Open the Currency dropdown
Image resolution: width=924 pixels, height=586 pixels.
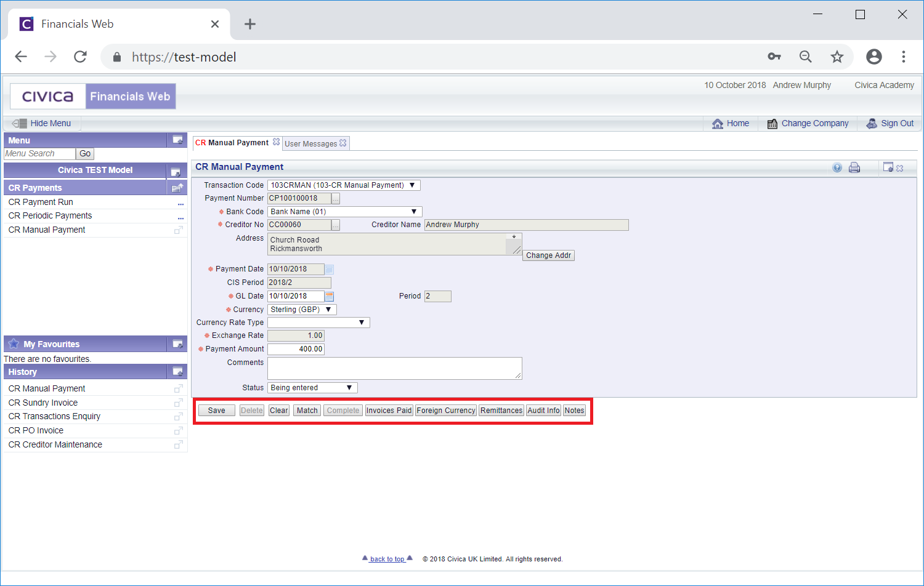coord(302,310)
